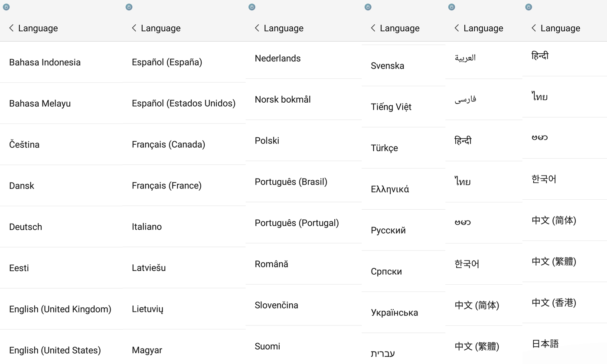The width and height of the screenshot is (607, 364).
Task: Tap back chevron above Nederlands
Action: coord(257,28)
